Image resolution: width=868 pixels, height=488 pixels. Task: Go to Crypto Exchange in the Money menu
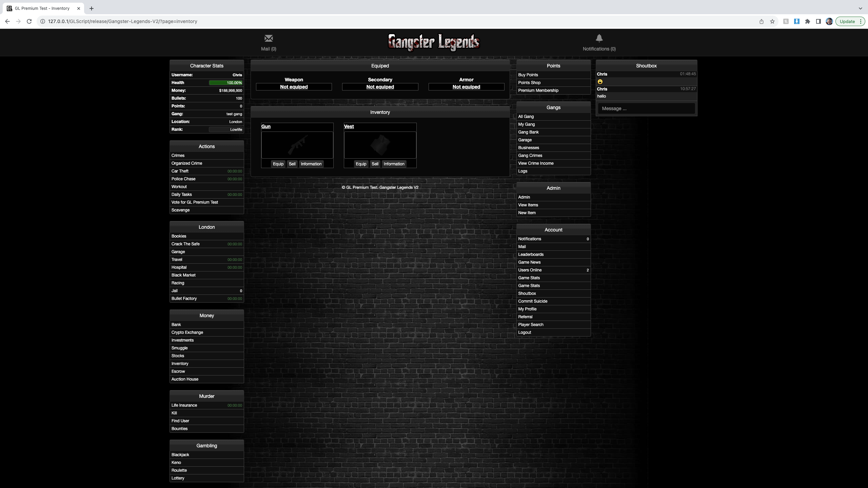click(187, 332)
